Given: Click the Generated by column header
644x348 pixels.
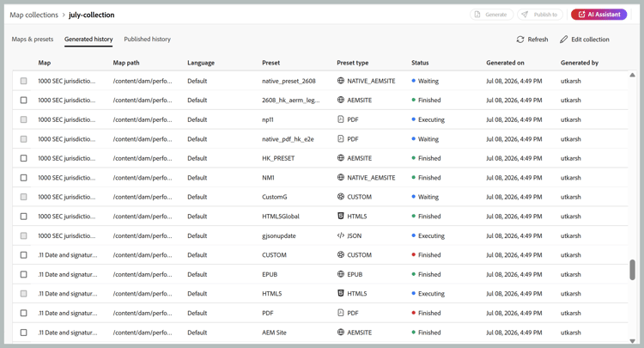Looking at the screenshot, I should (580, 63).
